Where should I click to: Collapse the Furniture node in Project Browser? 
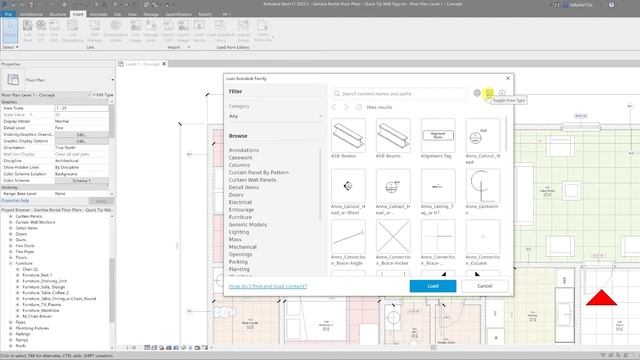[x=11, y=264]
